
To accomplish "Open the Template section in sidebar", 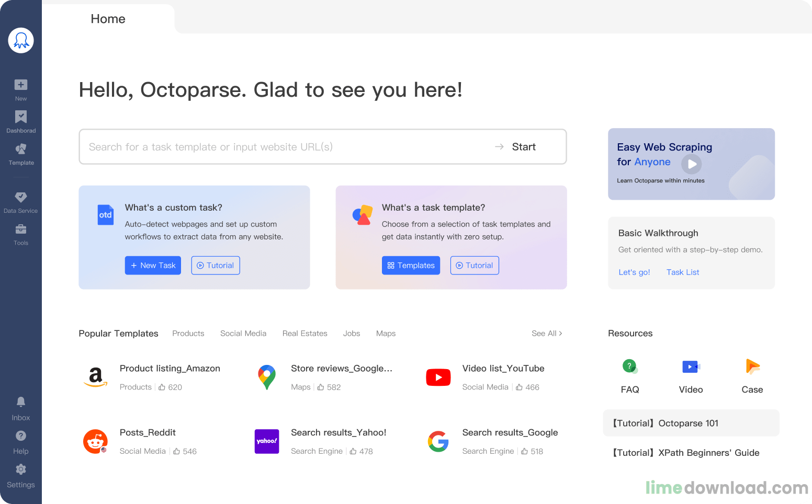I will pyautogui.click(x=21, y=150).
